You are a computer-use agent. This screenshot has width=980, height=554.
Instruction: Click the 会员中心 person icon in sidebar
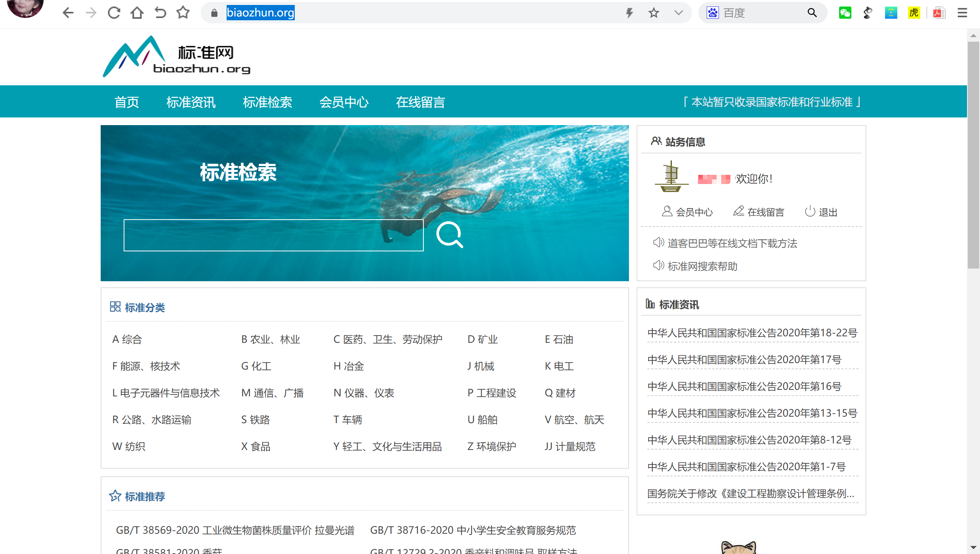pos(666,211)
